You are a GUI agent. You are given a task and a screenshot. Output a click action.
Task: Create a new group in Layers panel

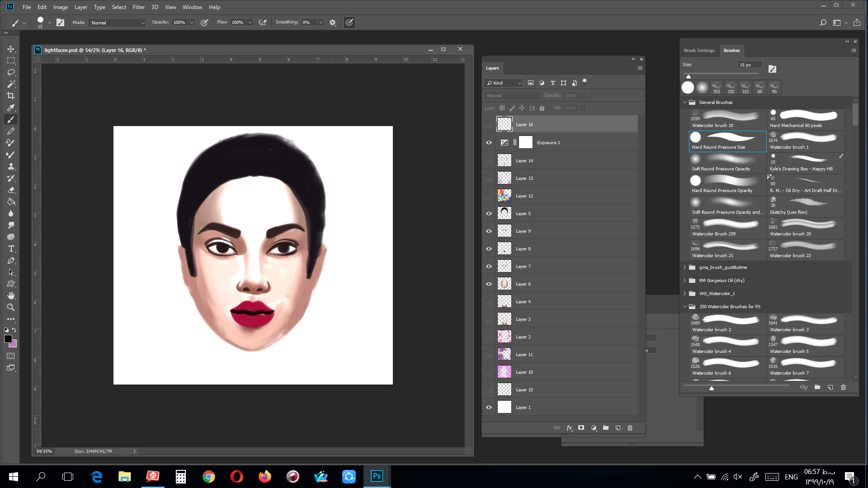click(x=606, y=427)
